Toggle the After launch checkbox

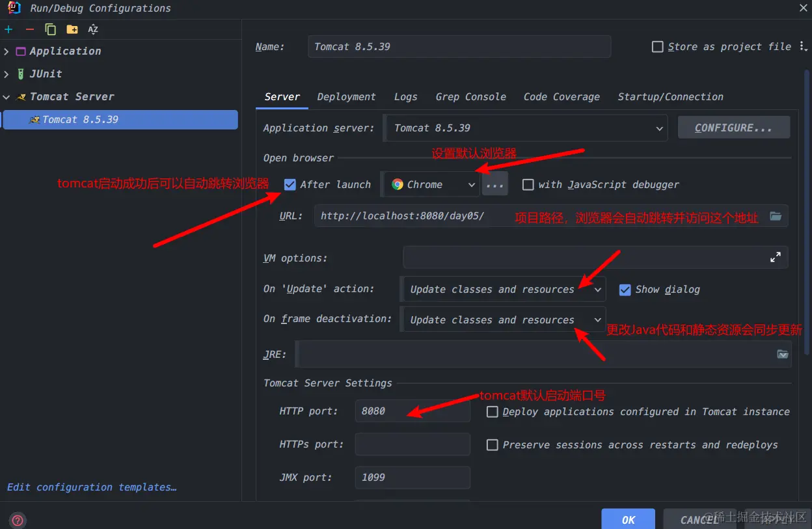coord(290,185)
